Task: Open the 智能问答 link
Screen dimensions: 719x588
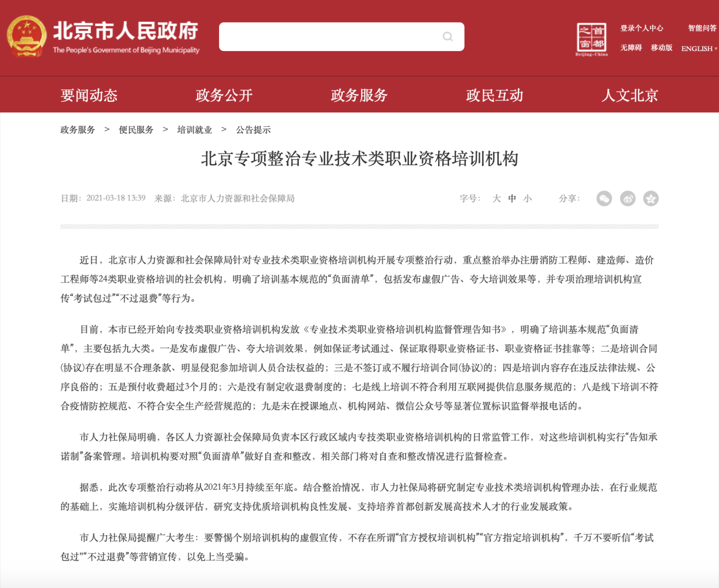Action: coord(702,28)
